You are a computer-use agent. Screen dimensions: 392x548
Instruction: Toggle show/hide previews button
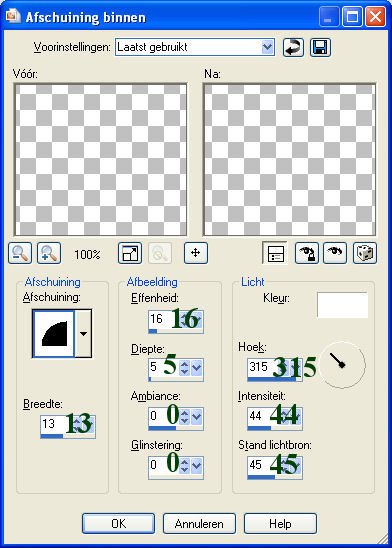click(x=275, y=253)
